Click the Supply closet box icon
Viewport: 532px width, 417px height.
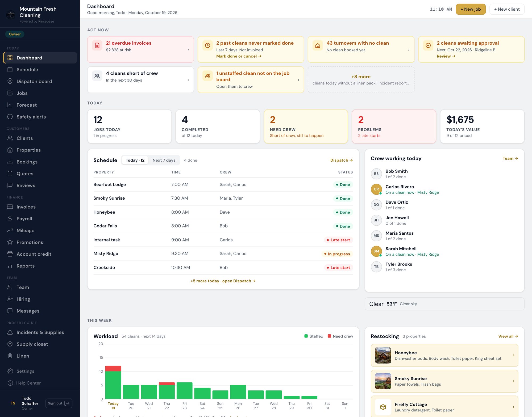click(10, 344)
